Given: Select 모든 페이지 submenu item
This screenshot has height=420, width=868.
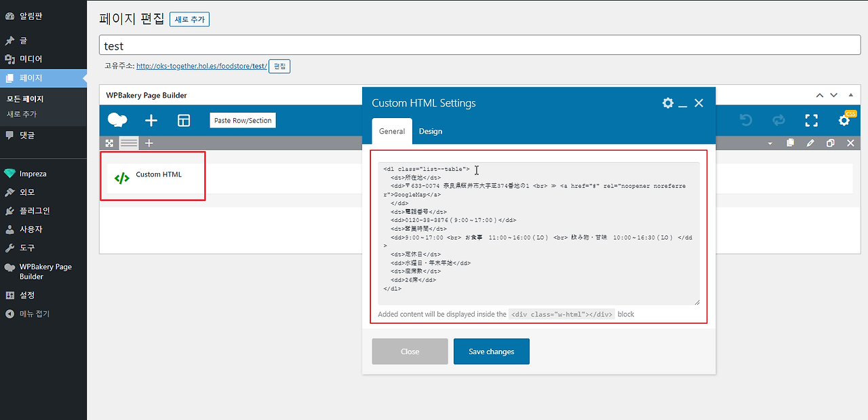Looking at the screenshot, I should [25, 99].
